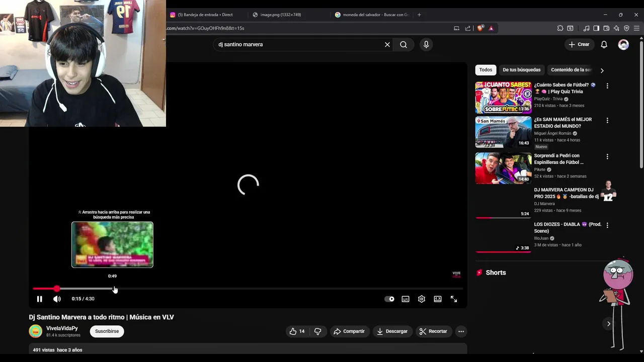Viewport: 644px width, 362px height.
Task: Switch to the Instagram Bandeja de entrada tab
Action: (205, 15)
